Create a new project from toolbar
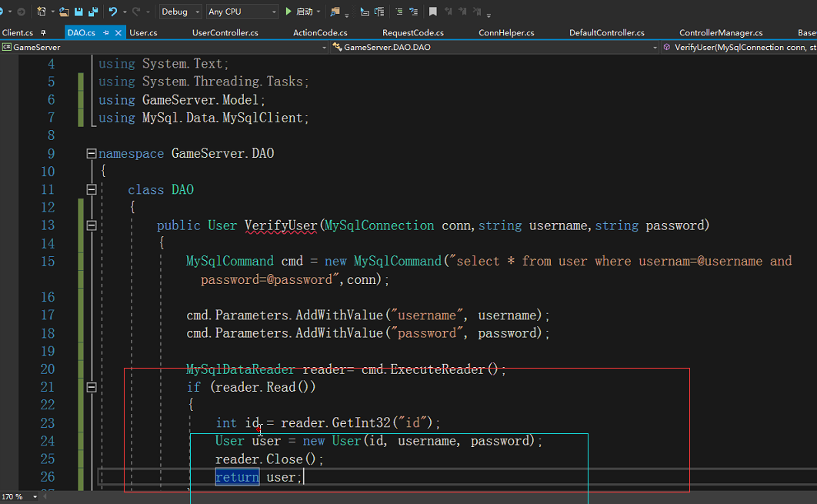Viewport: 817px width, 504px height. 42,12
